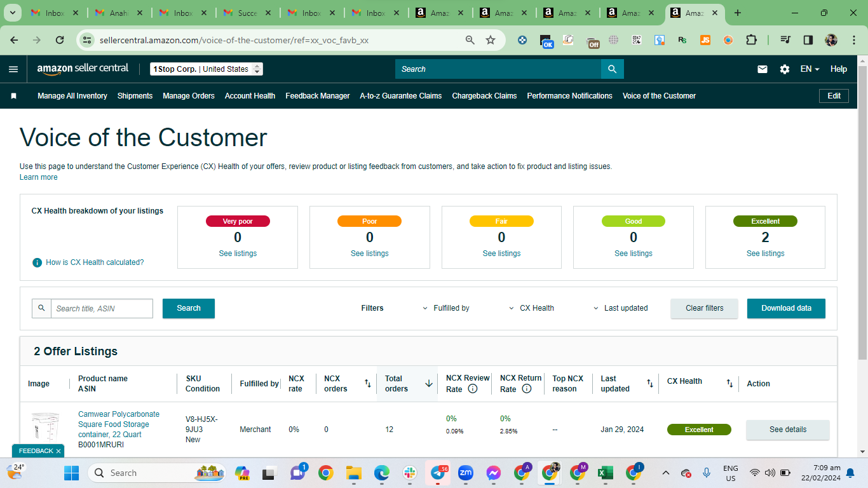Show hidden system tray icons

point(665,473)
